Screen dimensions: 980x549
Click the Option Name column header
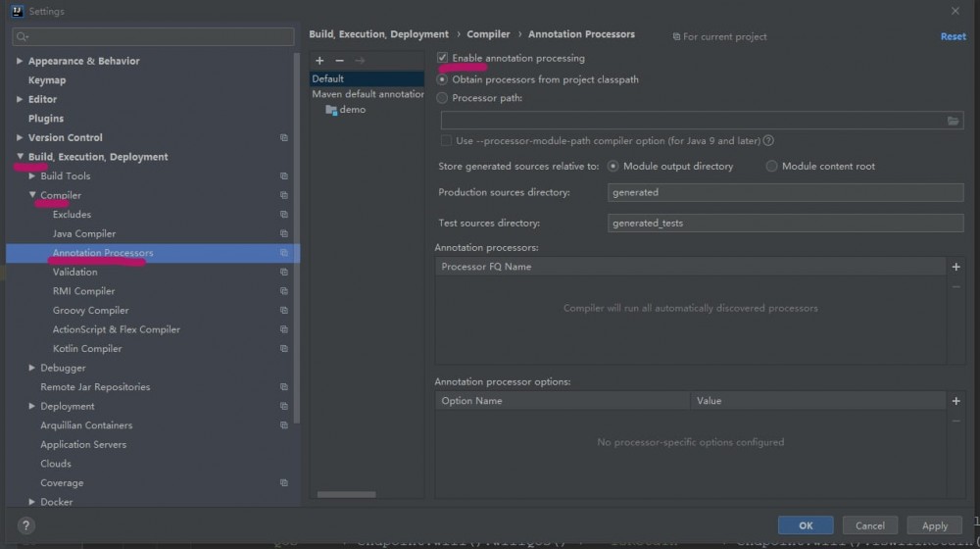point(563,401)
